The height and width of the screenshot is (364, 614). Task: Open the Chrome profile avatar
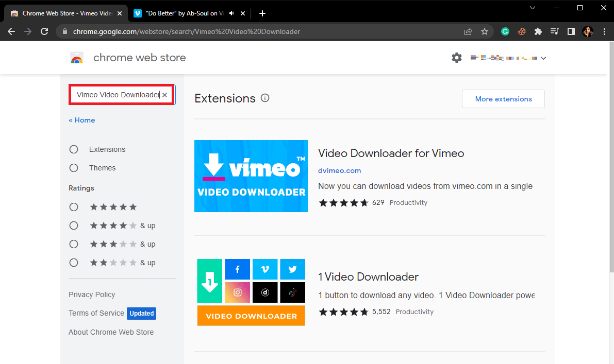(588, 32)
